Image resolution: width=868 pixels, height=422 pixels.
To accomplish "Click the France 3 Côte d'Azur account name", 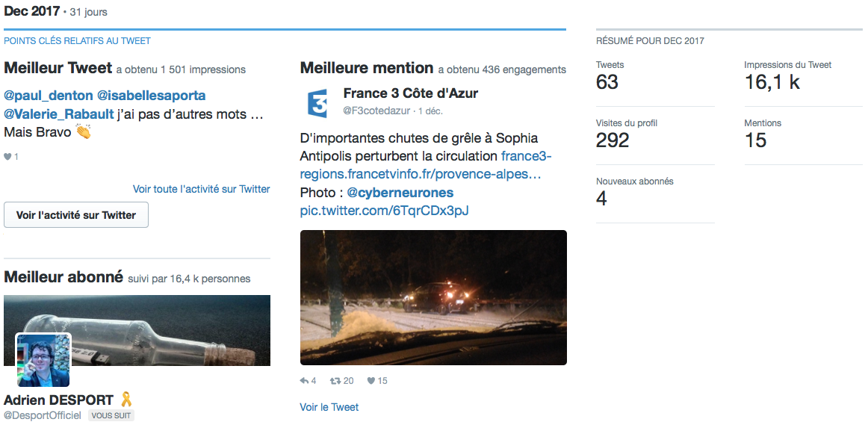I will (410, 93).
